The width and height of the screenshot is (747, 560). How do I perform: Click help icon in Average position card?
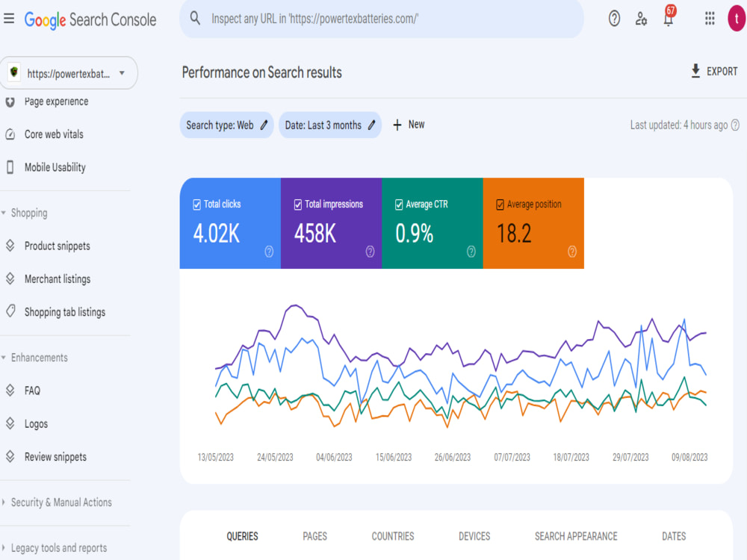[572, 252]
